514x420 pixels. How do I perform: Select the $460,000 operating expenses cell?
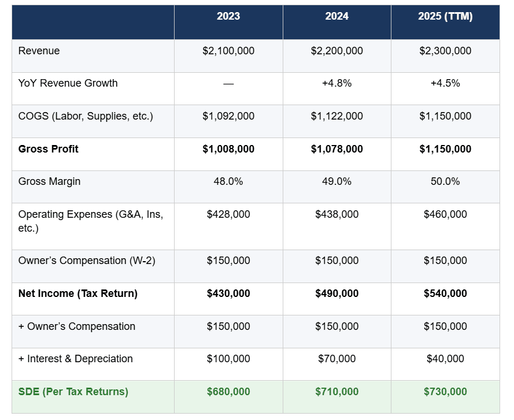[x=445, y=214]
